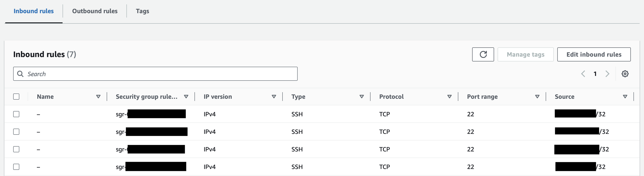Tick the fourth SSH rule checkbox

[16, 167]
